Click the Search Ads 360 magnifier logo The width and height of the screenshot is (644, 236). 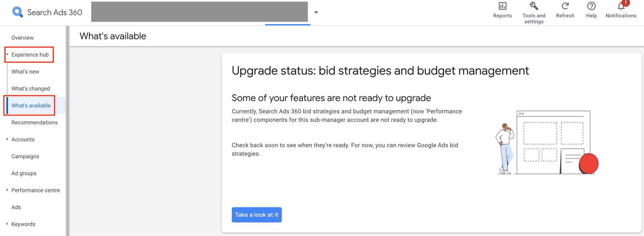pyautogui.click(x=17, y=12)
